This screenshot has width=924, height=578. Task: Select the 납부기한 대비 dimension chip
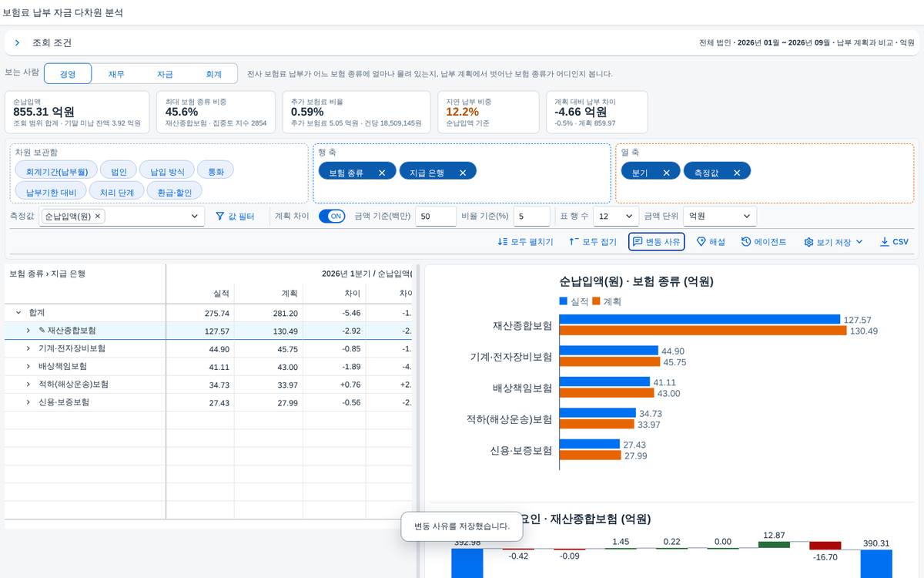51,192
